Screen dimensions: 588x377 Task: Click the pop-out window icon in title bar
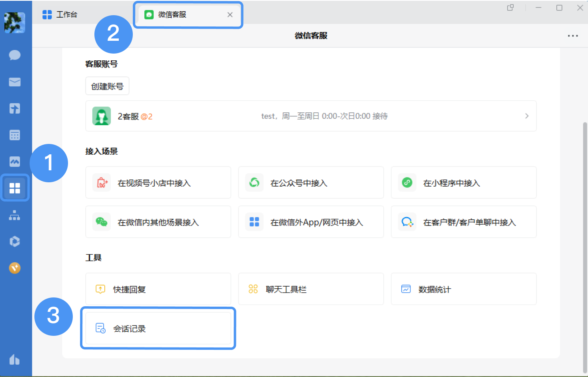(510, 8)
